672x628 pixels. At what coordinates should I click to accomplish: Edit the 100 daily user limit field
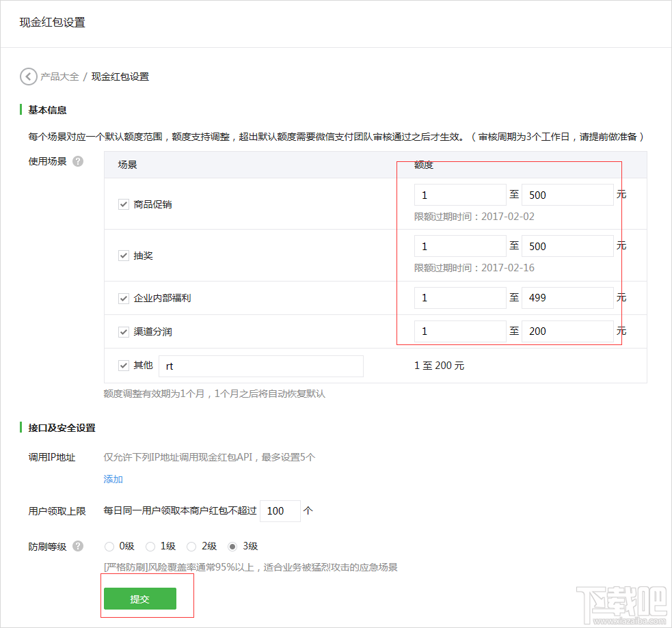coord(280,510)
